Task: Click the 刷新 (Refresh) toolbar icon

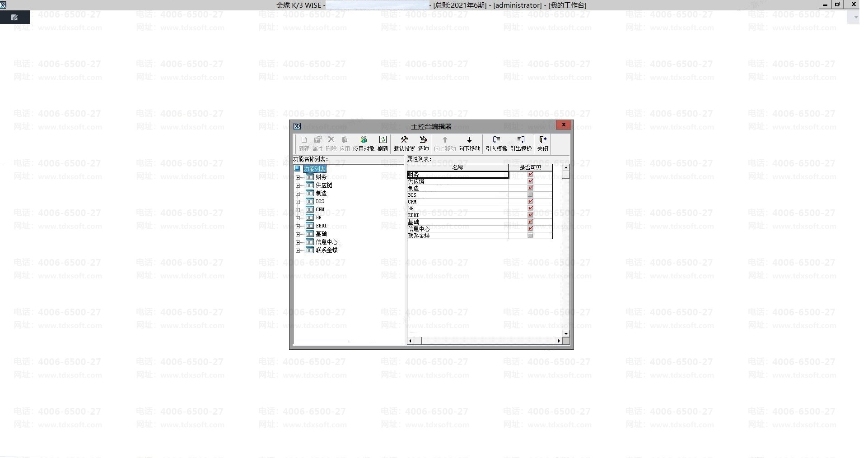Action: tap(383, 143)
